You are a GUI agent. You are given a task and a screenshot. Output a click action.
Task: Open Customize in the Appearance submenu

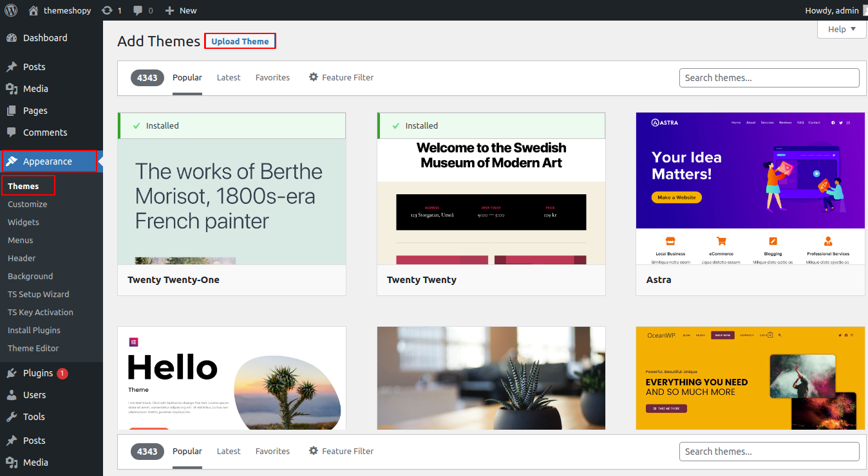tap(27, 204)
